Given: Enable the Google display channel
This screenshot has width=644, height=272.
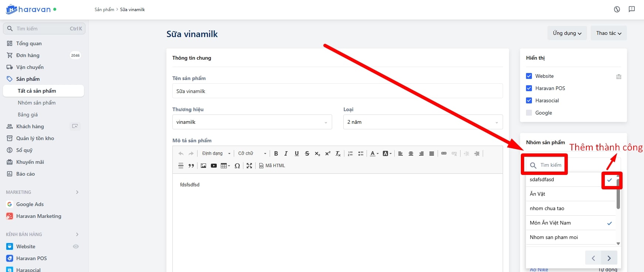Looking at the screenshot, I should tap(529, 113).
